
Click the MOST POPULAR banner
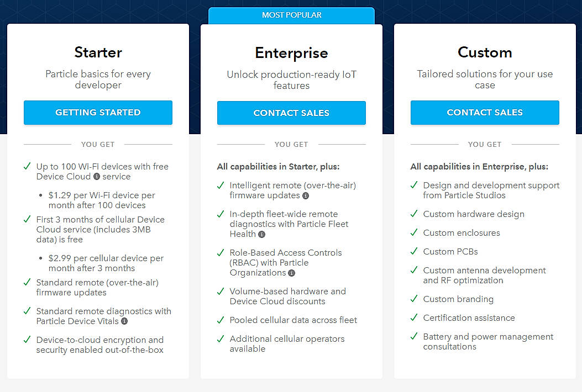click(291, 15)
